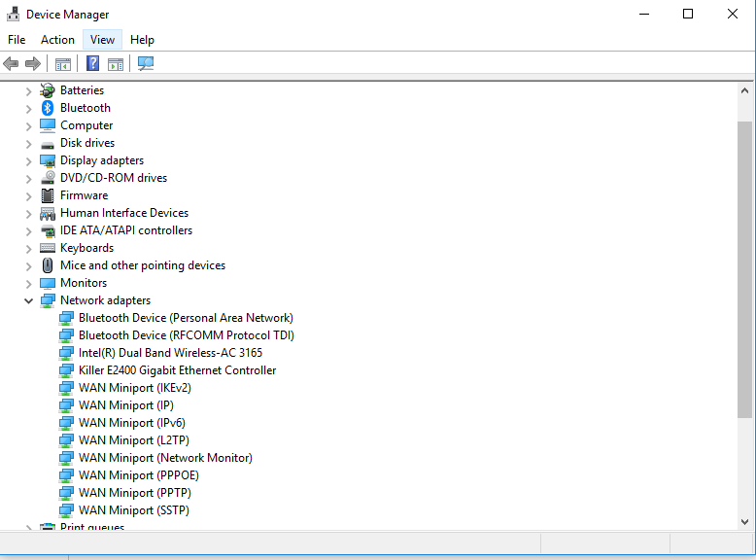Expand the Monitors category
This screenshot has height=560, width=756.
click(x=28, y=284)
